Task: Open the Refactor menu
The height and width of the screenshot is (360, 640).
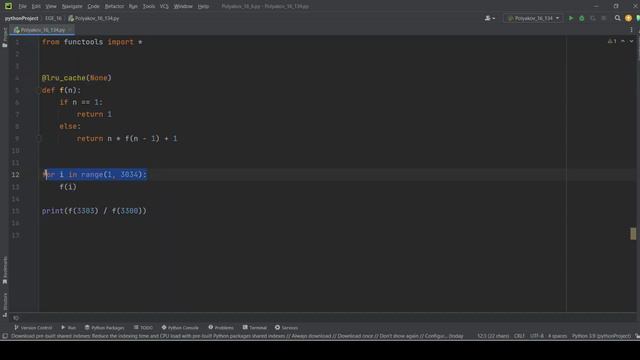Action: (114, 7)
